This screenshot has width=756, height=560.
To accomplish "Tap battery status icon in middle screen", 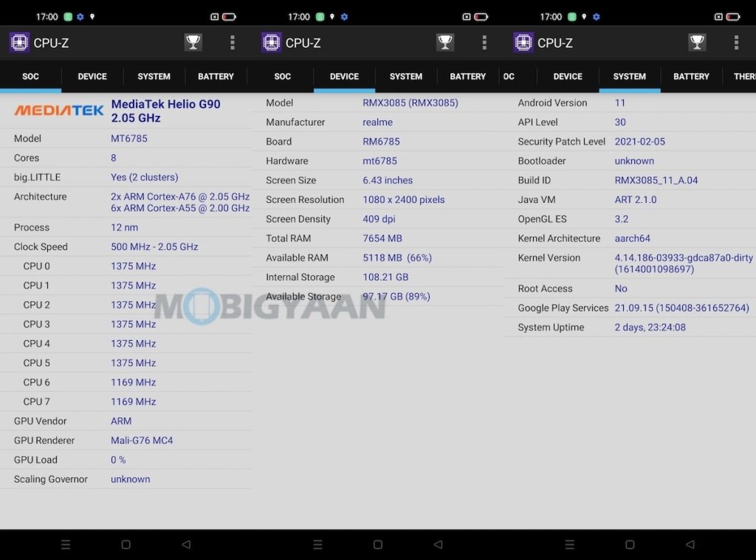I will pyautogui.click(x=481, y=17).
